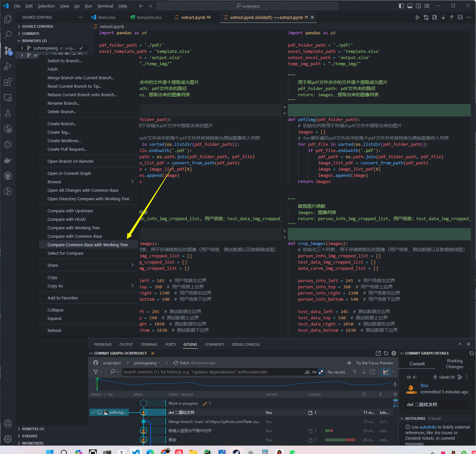Select Compare Common Base with Working Tree
The image size is (476, 454).
click(x=89, y=245)
